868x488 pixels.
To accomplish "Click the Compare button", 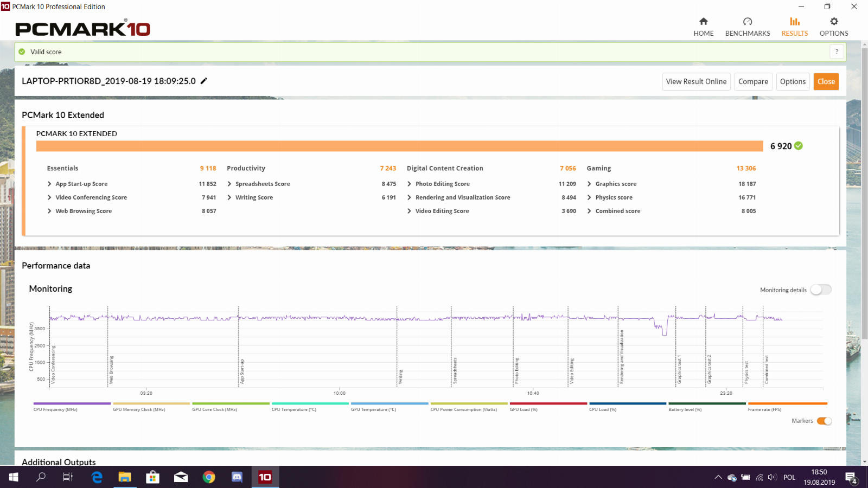I will point(753,81).
